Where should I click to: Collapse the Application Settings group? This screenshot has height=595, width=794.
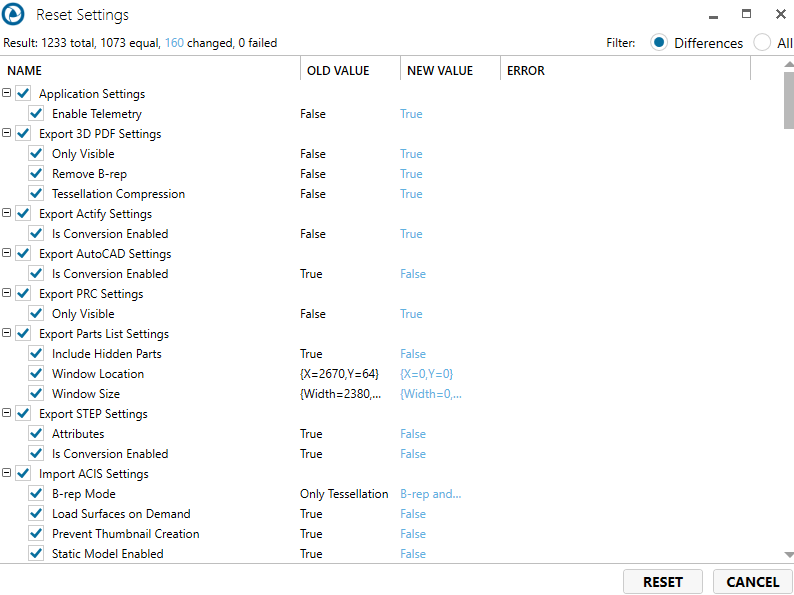pos(7,93)
